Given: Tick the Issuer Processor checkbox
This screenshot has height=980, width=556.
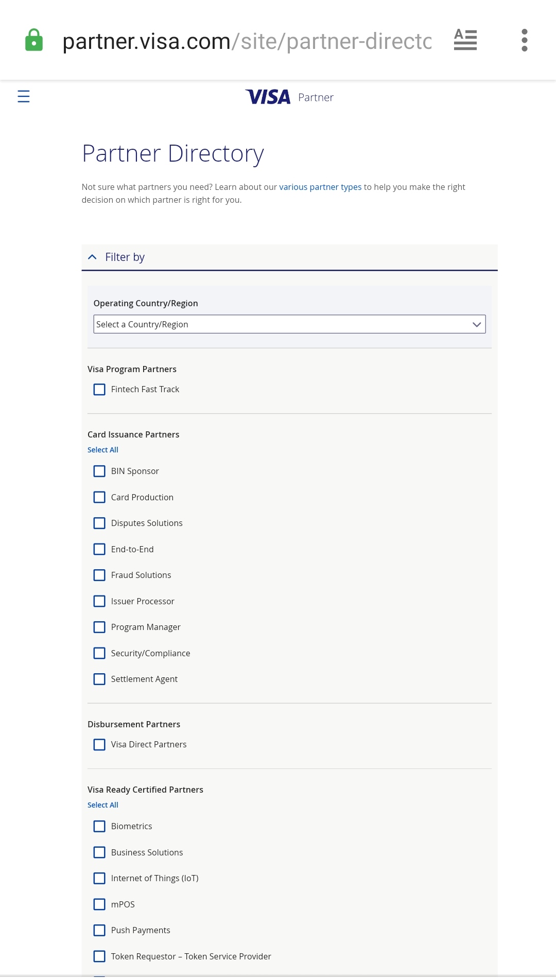Looking at the screenshot, I should [x=99, y=601].
